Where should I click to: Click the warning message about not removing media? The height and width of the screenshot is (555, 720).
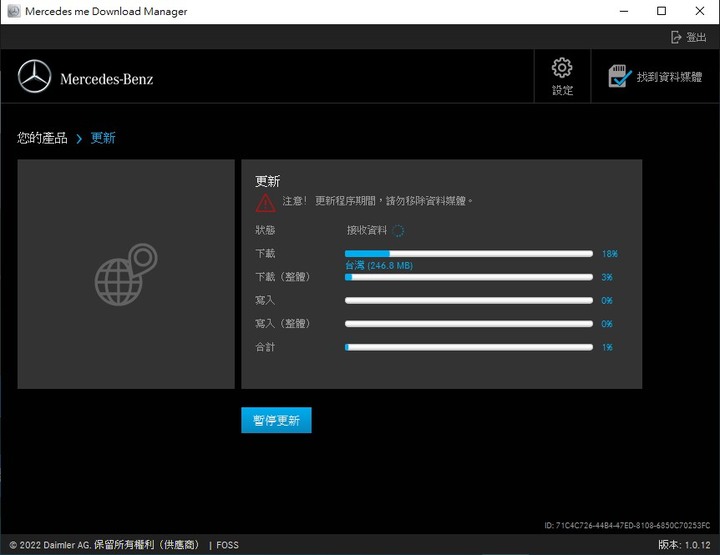tap(377, 201)
